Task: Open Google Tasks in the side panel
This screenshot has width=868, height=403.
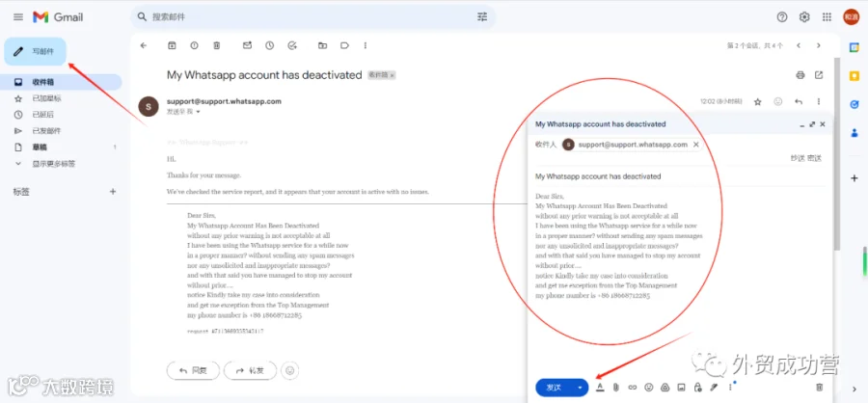Action: (x=854, y=104)
